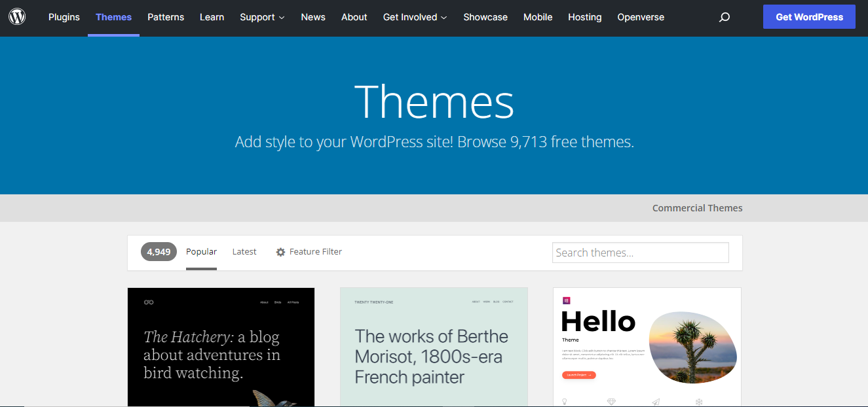The width and height of the screenshot is (868, 407).
Task: Open the Feature Filter options
Action: [x=309, y=252]
